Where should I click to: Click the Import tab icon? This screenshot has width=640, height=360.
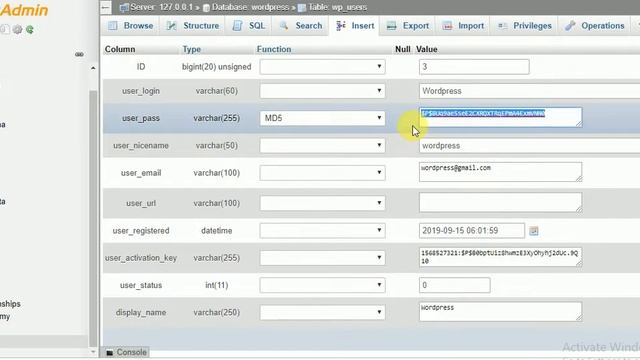[447, 26]
